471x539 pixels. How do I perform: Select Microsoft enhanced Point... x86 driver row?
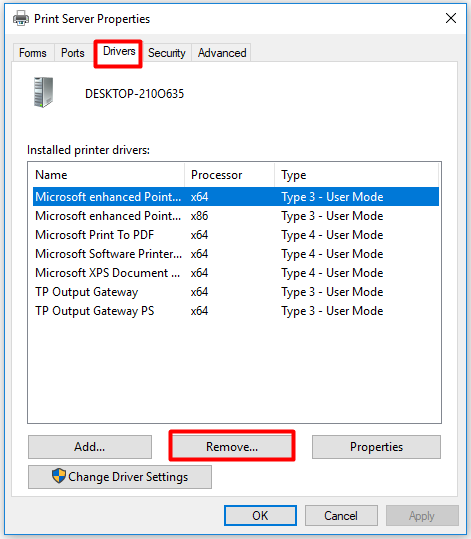pyautogui.click(x=236, y=216)
